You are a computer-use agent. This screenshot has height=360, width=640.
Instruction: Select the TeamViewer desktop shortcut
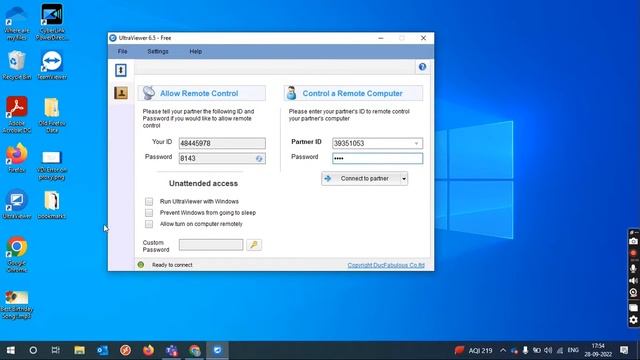52,65
